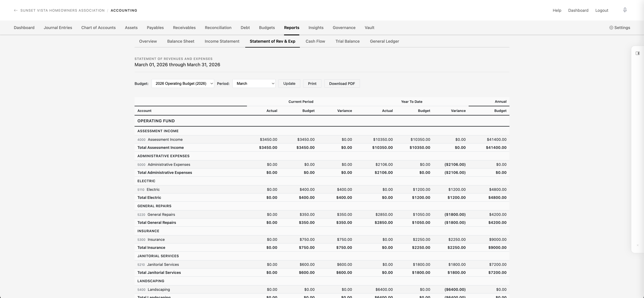Image resolution: width=644 pixels, height=298 pixels.
Task: Click Total Janitorial Services label
Action: (x=159, y=273)
